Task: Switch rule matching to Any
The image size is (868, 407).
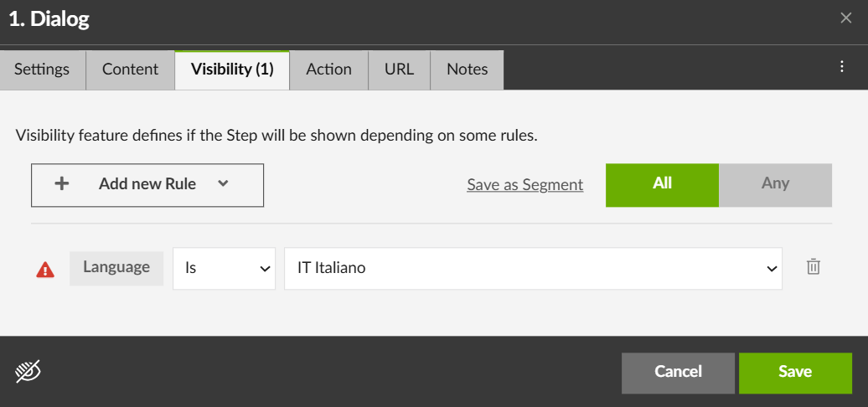Action: pos(775,184)
